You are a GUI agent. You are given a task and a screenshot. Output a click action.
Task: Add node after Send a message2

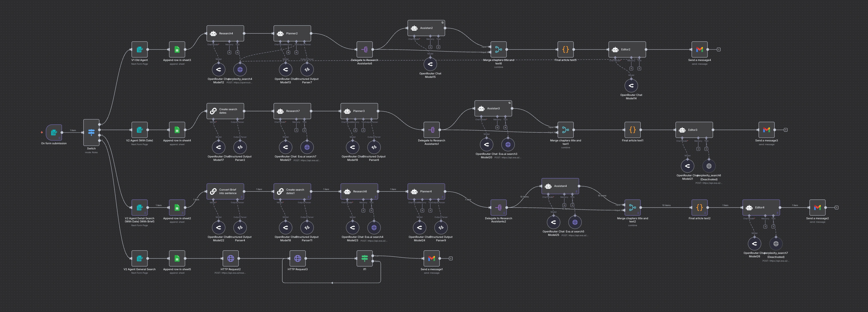click(x=836, y=208)
